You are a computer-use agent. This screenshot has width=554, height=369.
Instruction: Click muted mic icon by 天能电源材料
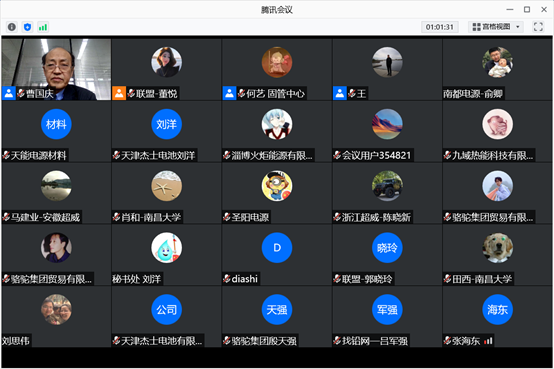(6, 155)
